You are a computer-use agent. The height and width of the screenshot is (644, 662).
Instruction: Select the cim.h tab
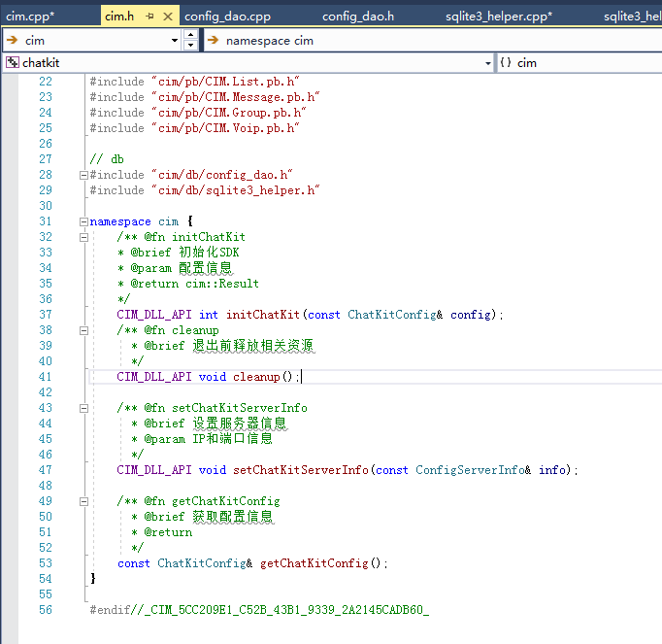pyautogui.click(x=119, y=17)
